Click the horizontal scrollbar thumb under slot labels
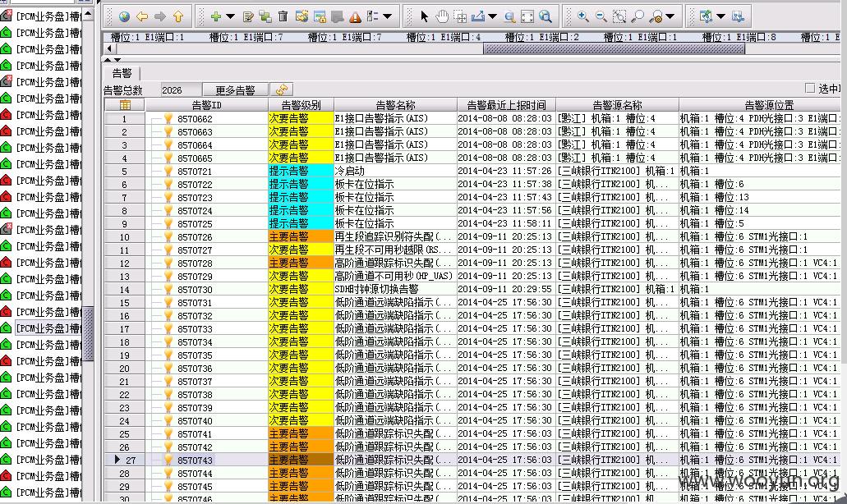The image size is (847, 504). 614,48
